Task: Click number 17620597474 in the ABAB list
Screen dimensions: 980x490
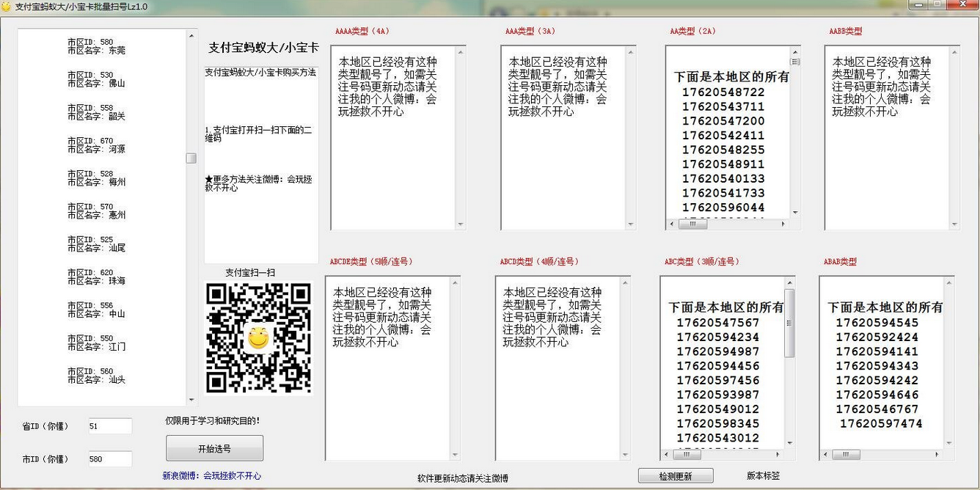Action: pos(881,424)
